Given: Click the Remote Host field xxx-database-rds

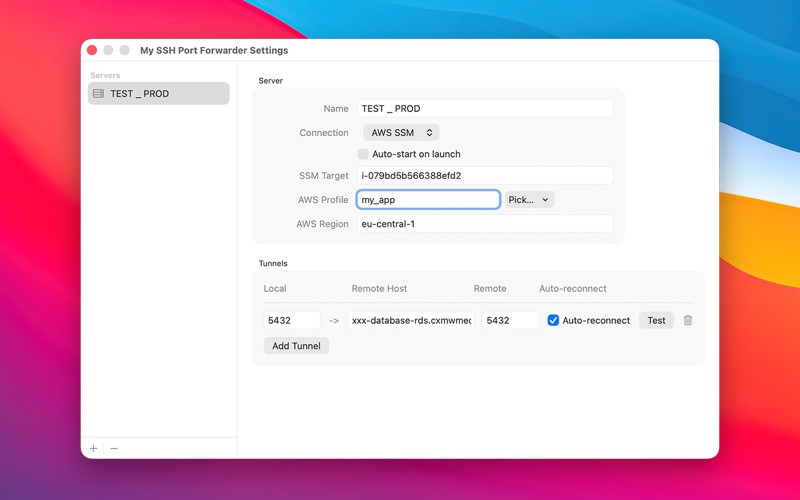Looking at the screenshot, I should pos(411,320).
